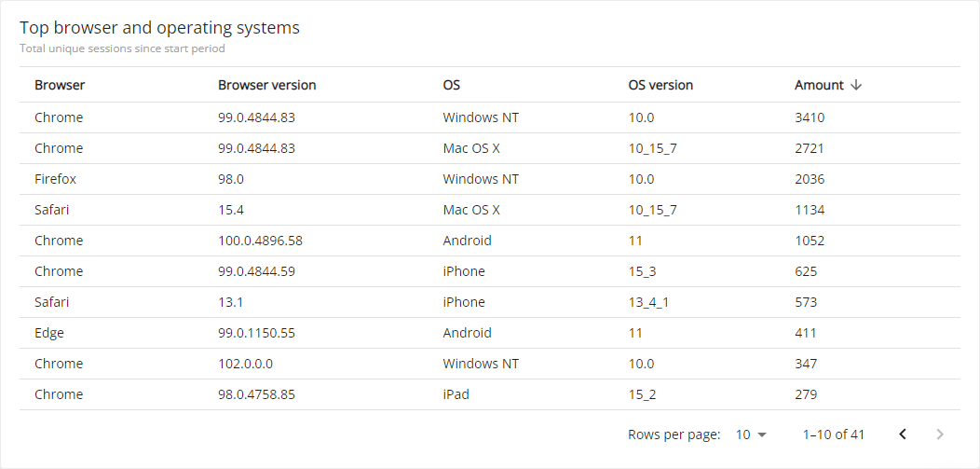This screenshot has width=980, height=469.
Task: Go to the next page arrow
Action: (x=940, y=435)
